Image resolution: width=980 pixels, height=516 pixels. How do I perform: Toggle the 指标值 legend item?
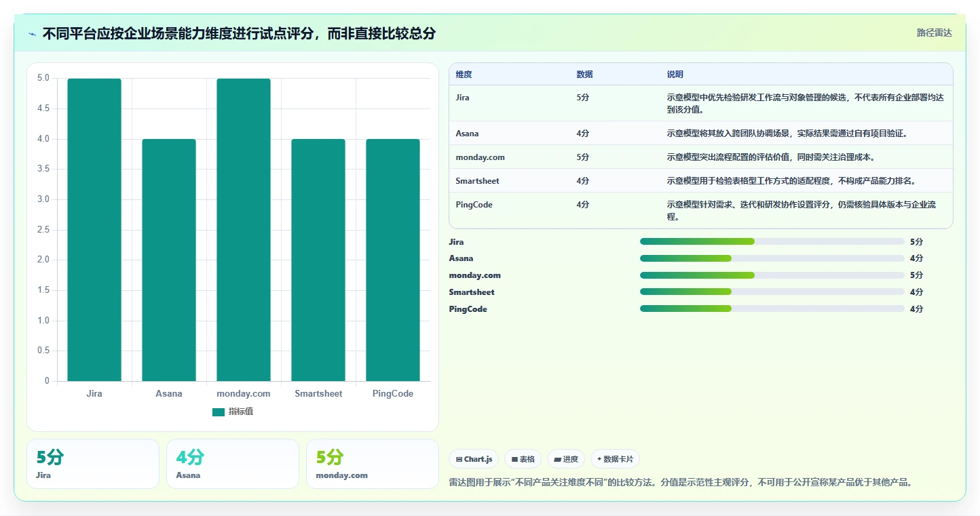(x=233, y=412)
